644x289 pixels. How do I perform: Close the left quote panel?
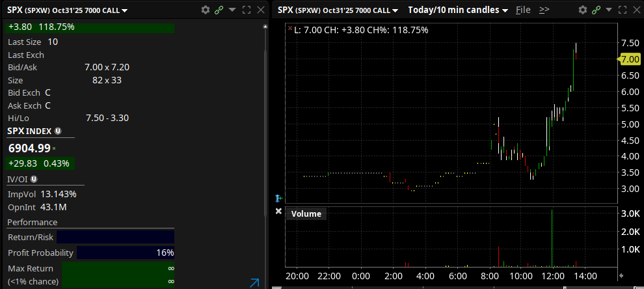[260, 10]
